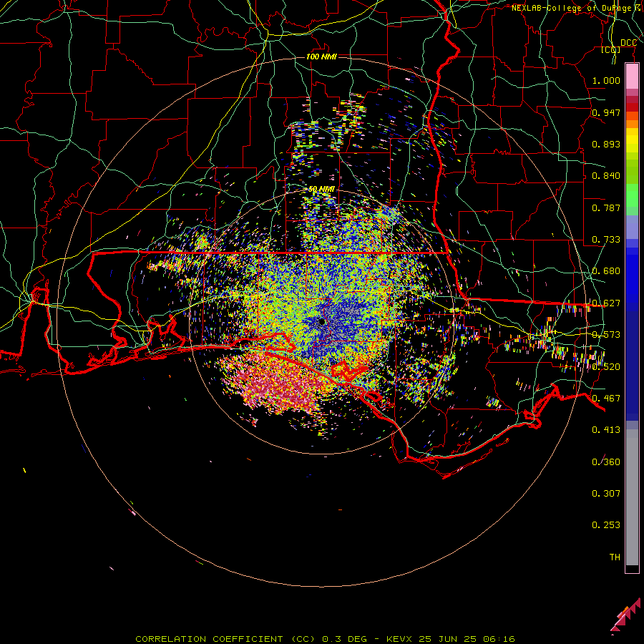
Task: Click the 0.360 legend value
Action: click(x=606, y=462)
